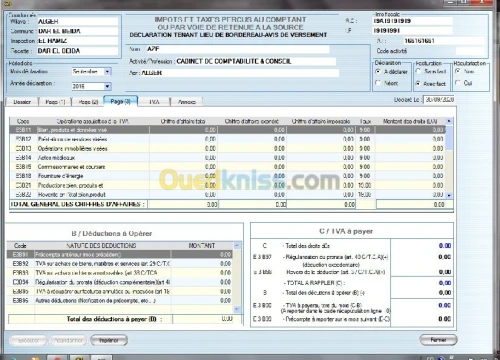Open the 'Année déclaration' year dropdown
The image size is (500, 360).
point(107,87)
